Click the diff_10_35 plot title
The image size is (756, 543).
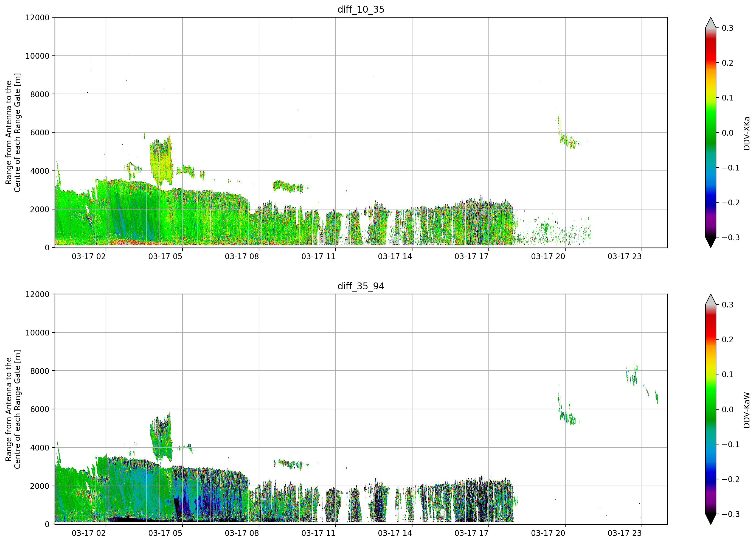[361, 9]
